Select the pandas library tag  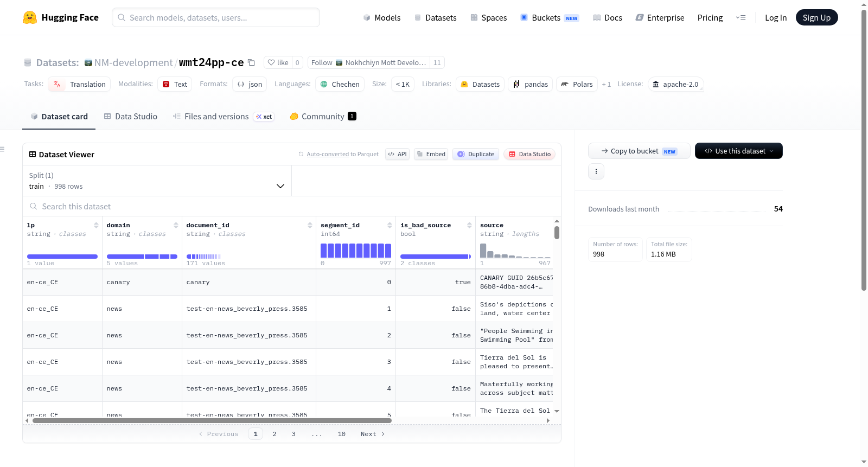click(x=531, y=84)
